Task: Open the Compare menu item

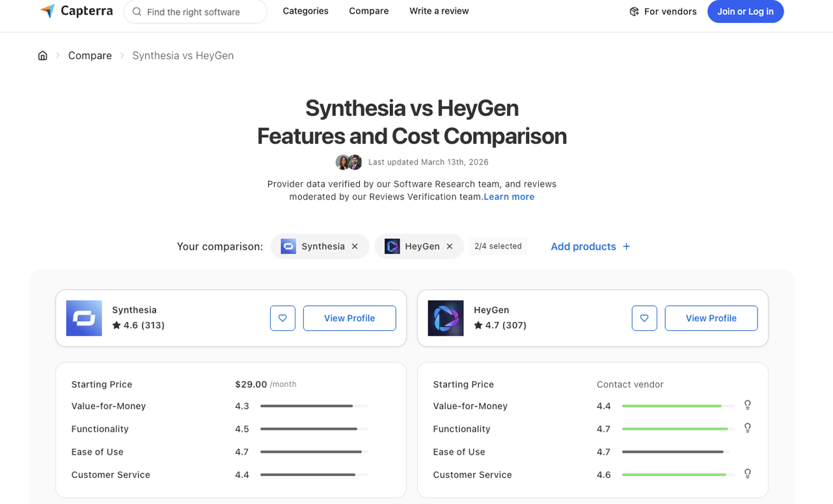Action: [x=369, y=11]
